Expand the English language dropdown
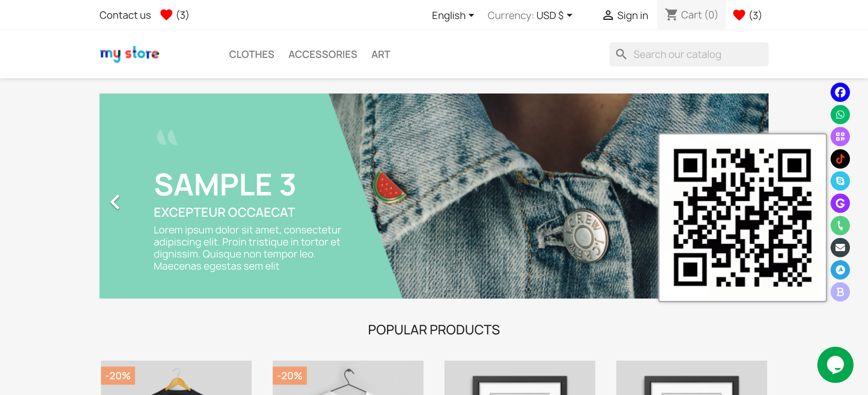 [x=453, y=15]
